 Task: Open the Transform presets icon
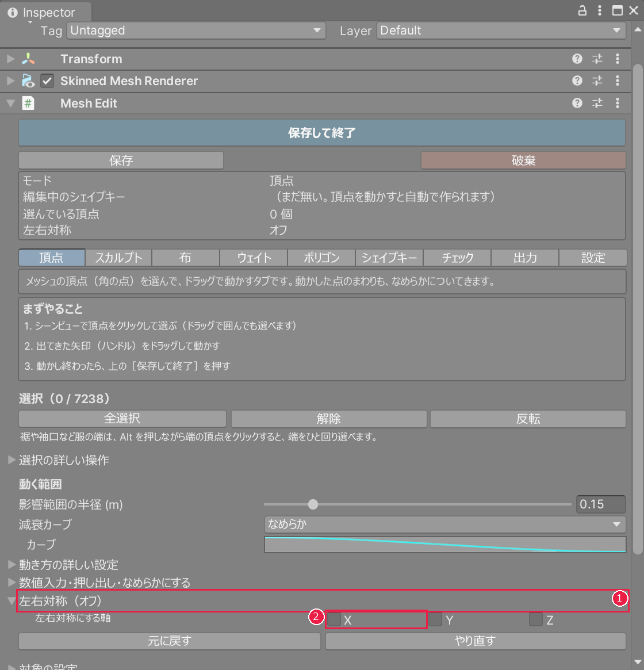pos(597,59)
